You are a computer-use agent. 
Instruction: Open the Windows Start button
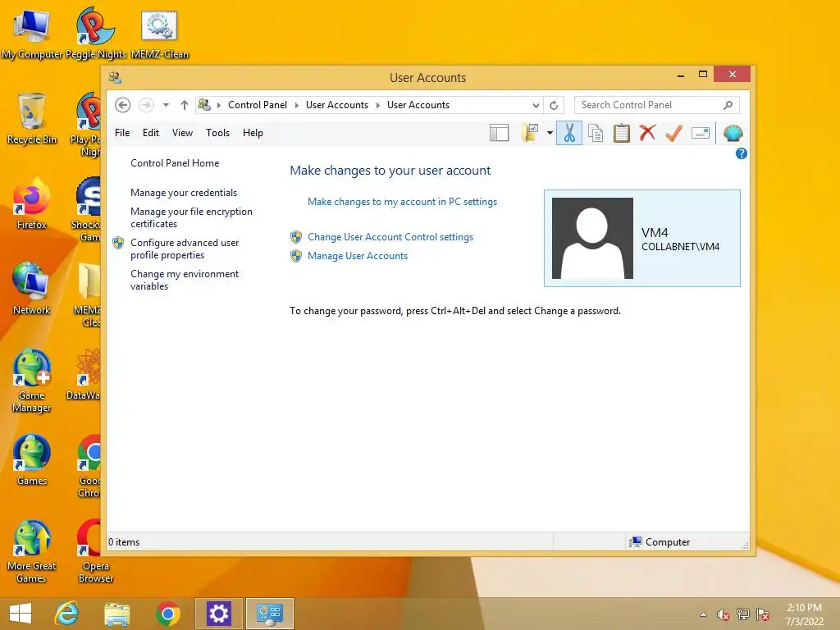(21, 614)
